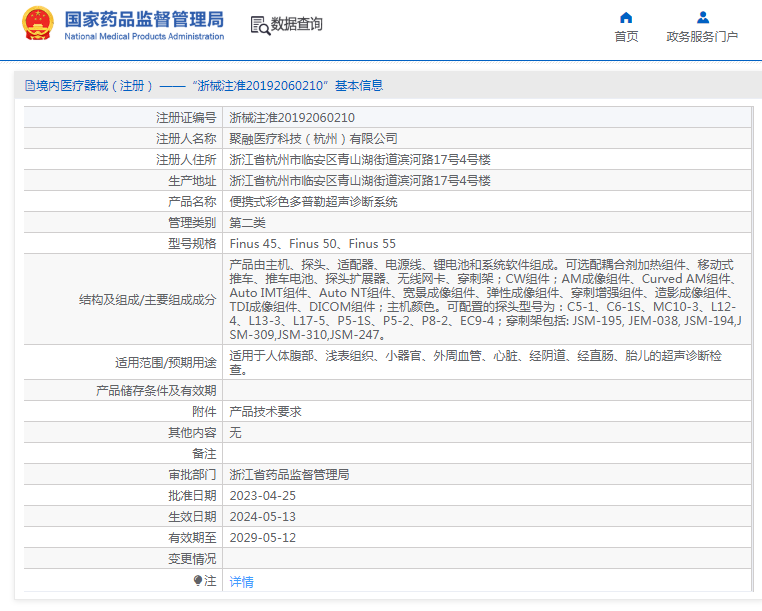Click 其他内容 value 无

(235, 433)
